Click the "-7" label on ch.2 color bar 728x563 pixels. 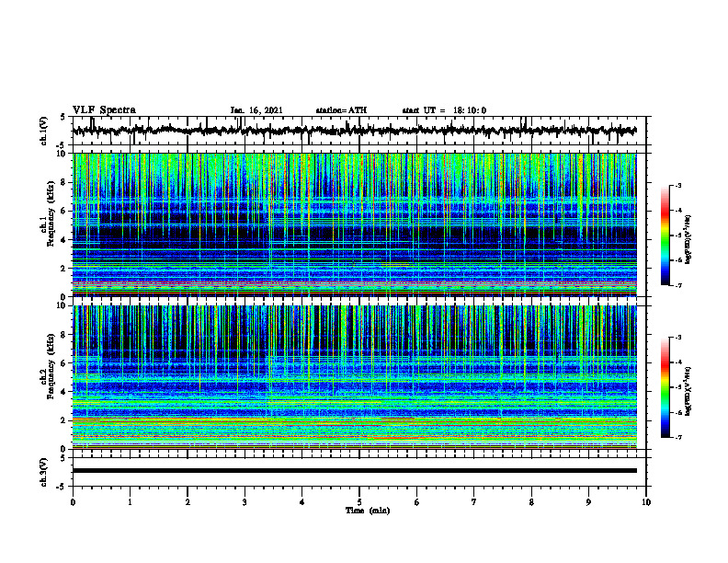click(x=677, y=437)
